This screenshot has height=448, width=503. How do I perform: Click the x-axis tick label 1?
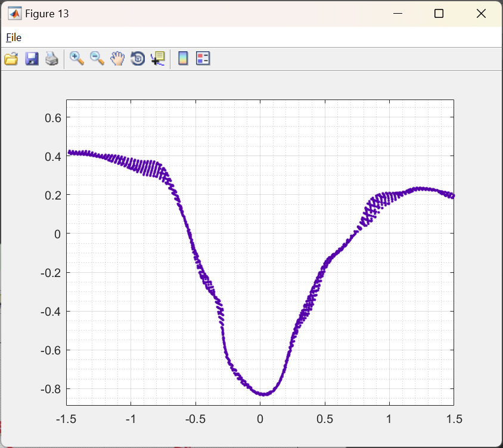[x=389, y=419]
